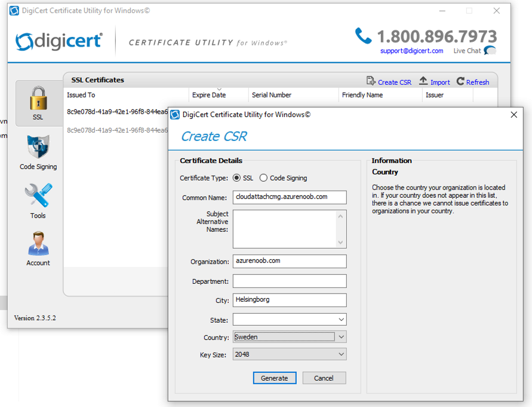Click the DigiCert logo in the header

tap(59, 41)
